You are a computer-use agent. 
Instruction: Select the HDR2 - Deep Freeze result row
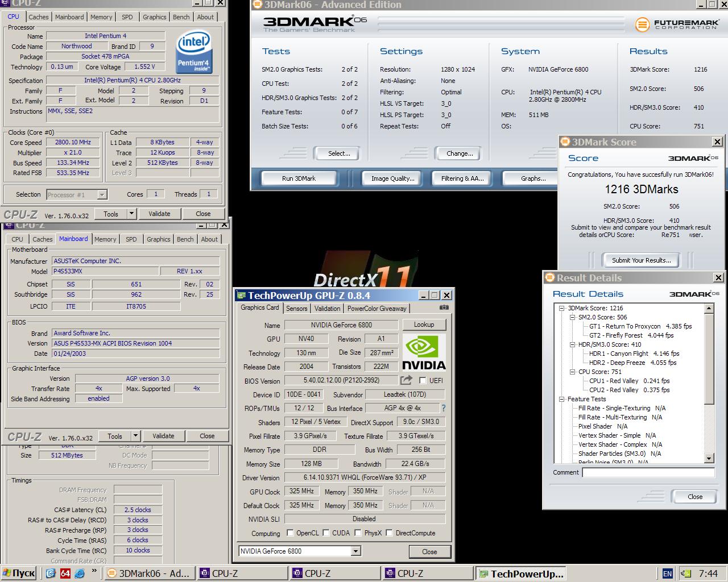pyautogui.click(x=632, y=363)
